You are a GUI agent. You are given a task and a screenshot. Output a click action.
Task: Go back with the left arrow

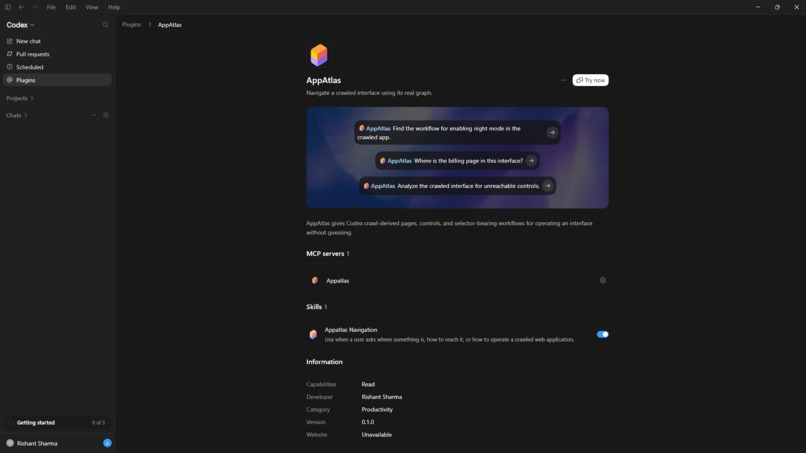coord(21,7)
